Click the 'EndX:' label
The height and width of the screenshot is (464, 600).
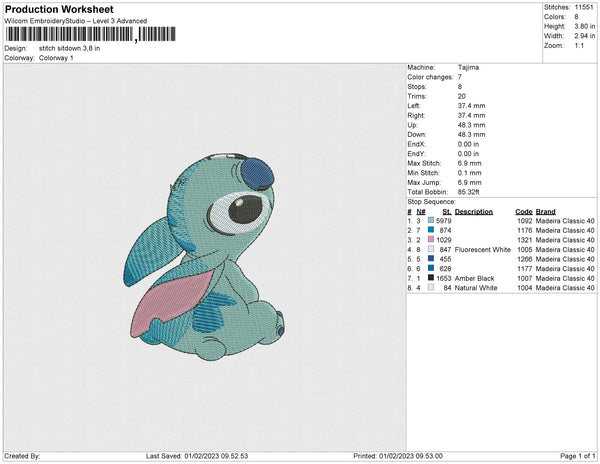coord(416,144)
